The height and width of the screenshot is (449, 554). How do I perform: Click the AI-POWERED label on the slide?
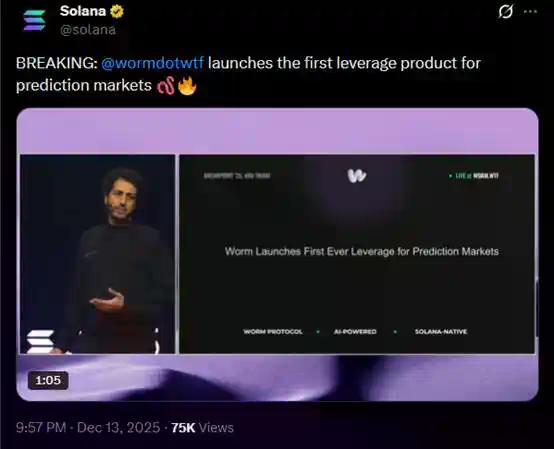(355, 332)
